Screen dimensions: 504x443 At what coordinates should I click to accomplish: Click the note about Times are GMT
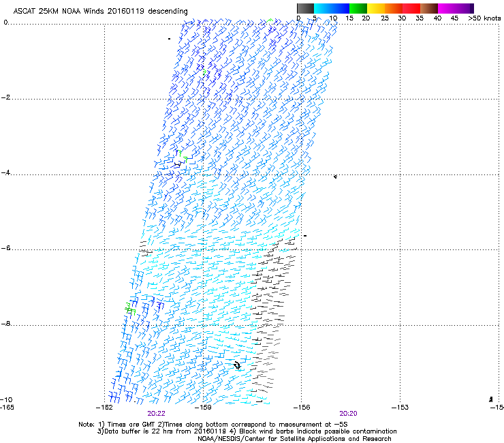point(213,425)
